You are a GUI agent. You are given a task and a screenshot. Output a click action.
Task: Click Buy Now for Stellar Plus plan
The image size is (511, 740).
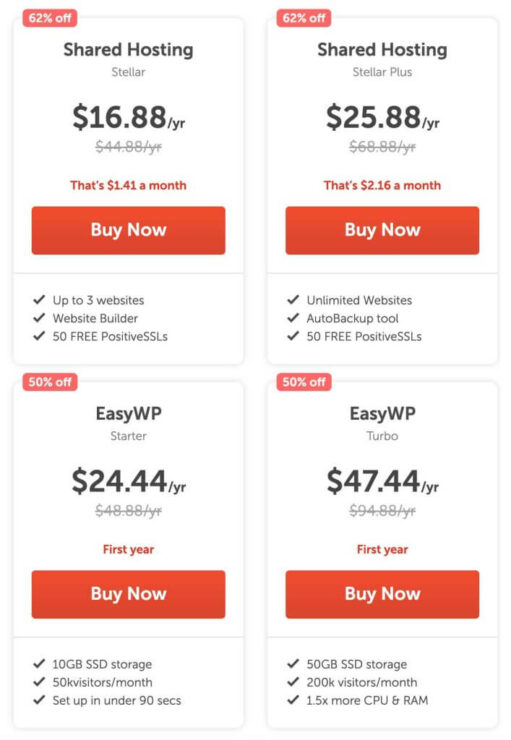click(382, 230)
